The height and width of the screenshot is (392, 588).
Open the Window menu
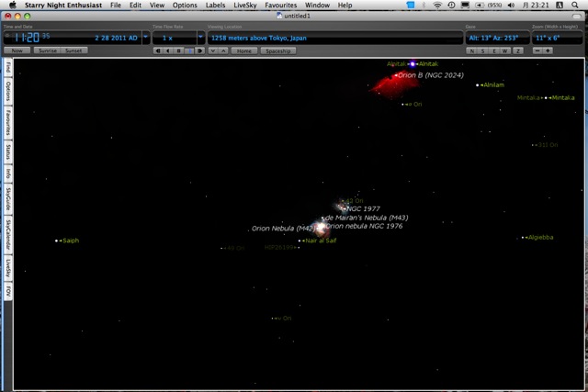click(317, 6)
